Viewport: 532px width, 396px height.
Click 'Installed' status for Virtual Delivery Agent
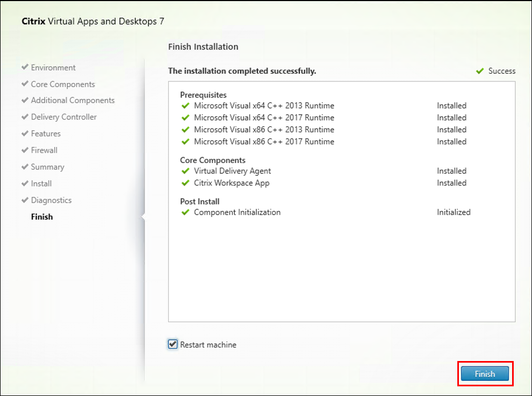point(451,171)
